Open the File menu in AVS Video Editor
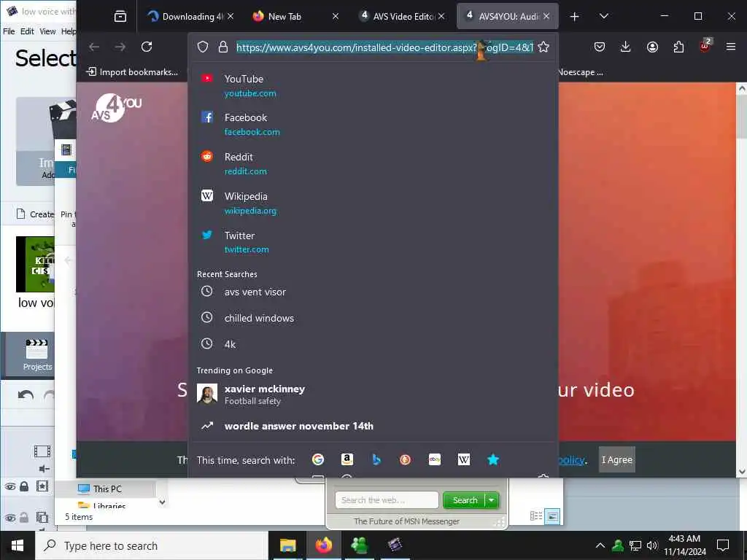The height and width of the screenshot is (560, 747). (9, 31)
